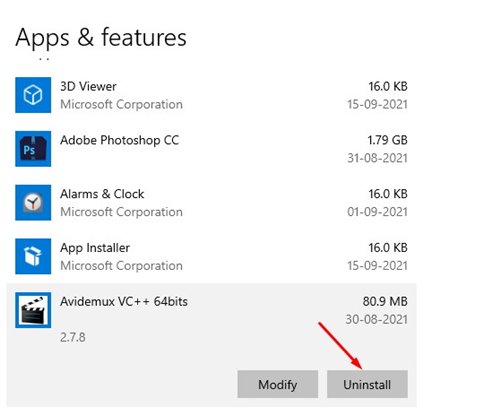The image size is (500, 415).
Task: Click the App Installer box icon
Action: point(33,256)
